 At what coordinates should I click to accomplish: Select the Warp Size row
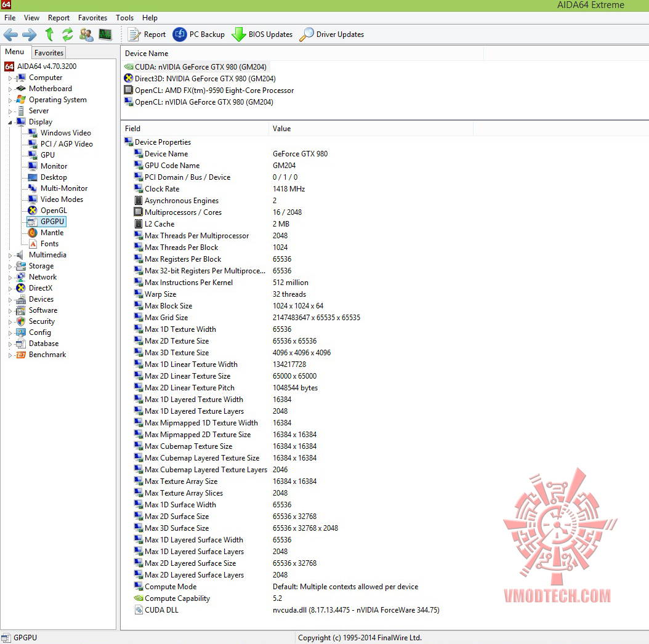coord(220,294)
